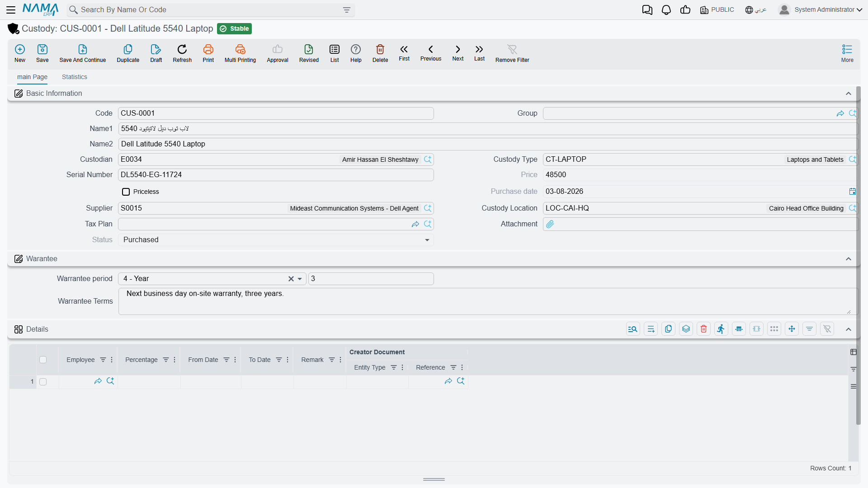Click the Details grid search icon
868x488 pixels.
(633, 329)
